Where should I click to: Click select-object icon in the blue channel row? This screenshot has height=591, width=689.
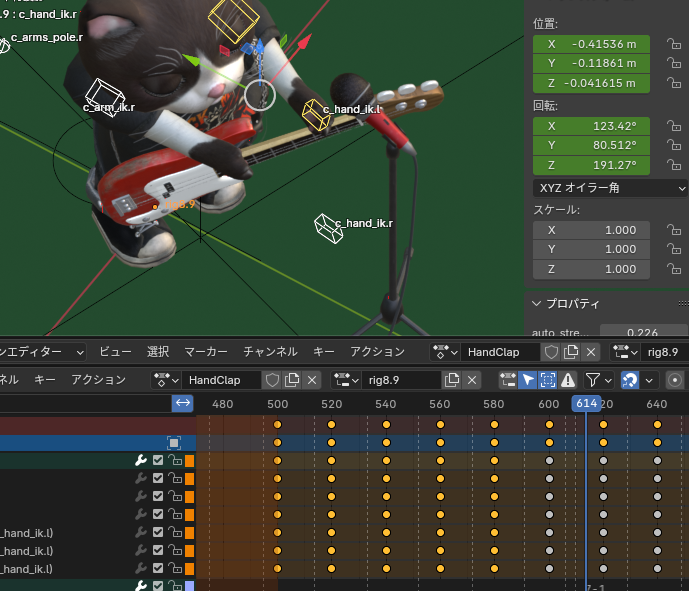coord(174,442)
